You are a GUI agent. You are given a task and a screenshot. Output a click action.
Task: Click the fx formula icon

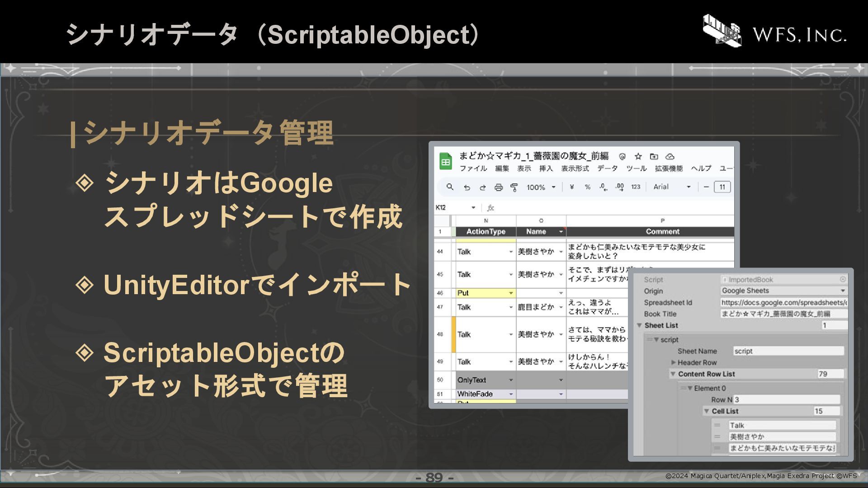click(x=491, y=208)
